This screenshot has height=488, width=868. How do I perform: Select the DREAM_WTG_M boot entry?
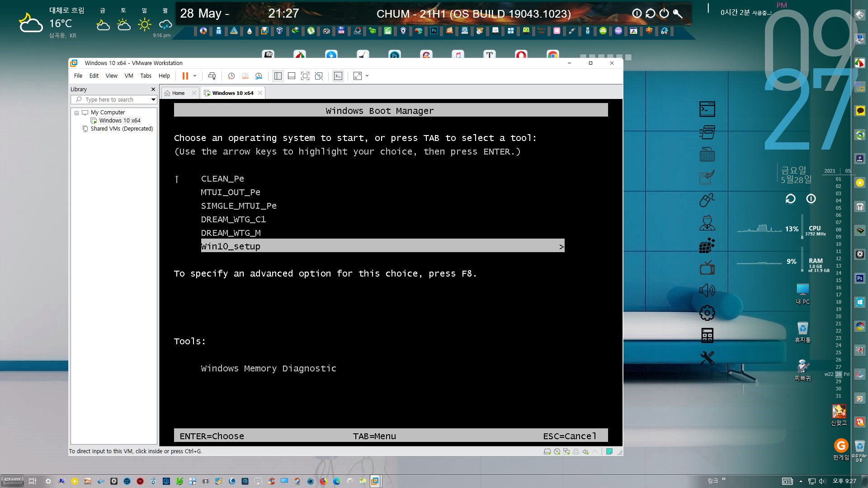pos(231,233)
